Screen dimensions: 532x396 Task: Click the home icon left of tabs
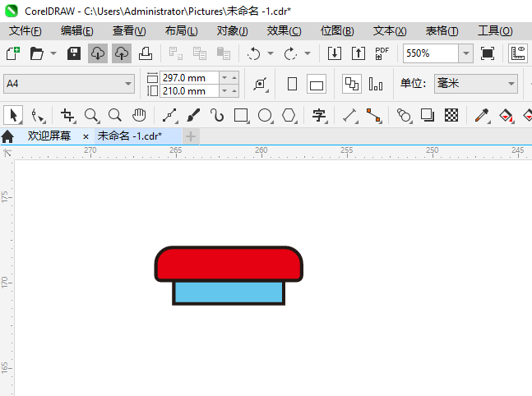7,136
